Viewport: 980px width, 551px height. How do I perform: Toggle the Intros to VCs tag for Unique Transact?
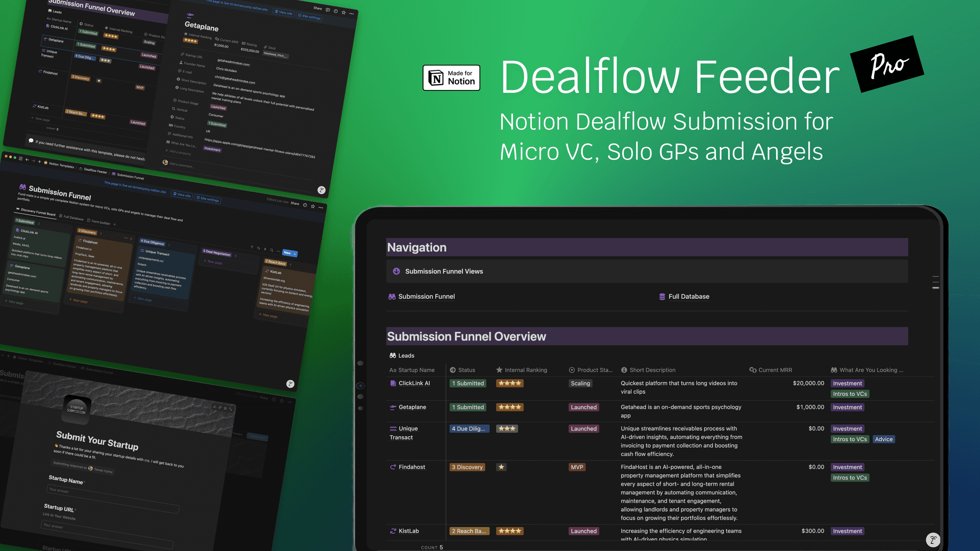coord(849,440)
